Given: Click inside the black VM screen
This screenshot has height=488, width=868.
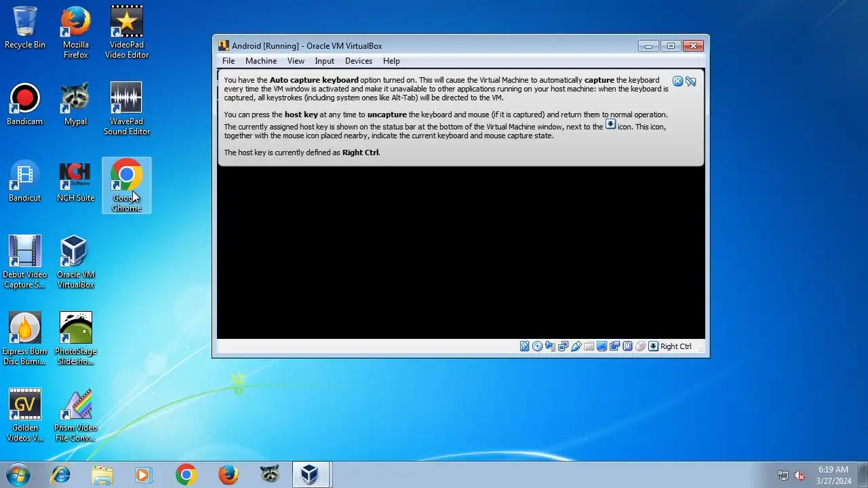Looking at the screenshot, I should 461,252.
